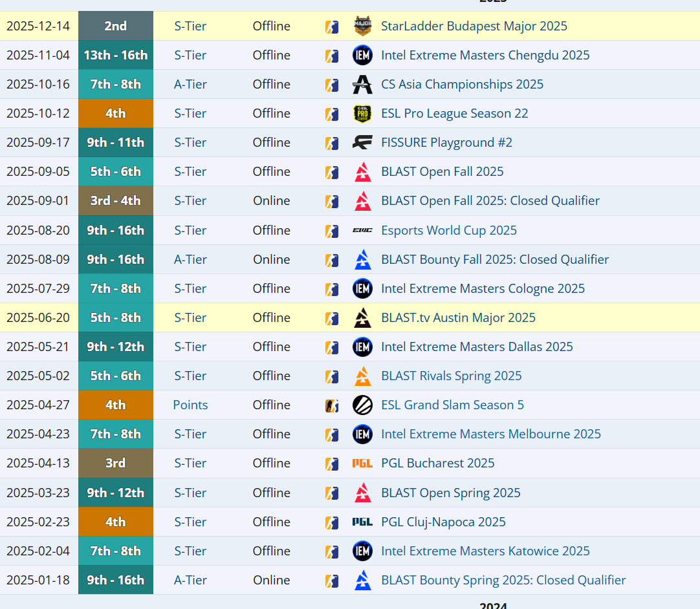Click A-Tier link in the BLAST Bounty Fall row
The width and height of the screenshot is (700, 609).
(190, 259)
